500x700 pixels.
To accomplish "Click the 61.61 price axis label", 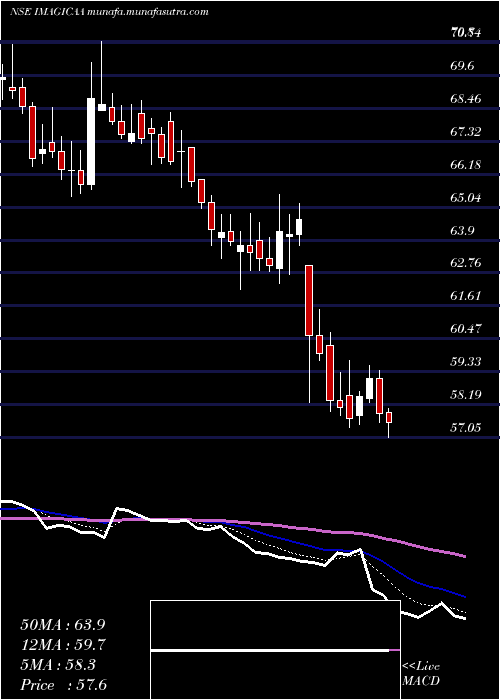I will (466, 296).
